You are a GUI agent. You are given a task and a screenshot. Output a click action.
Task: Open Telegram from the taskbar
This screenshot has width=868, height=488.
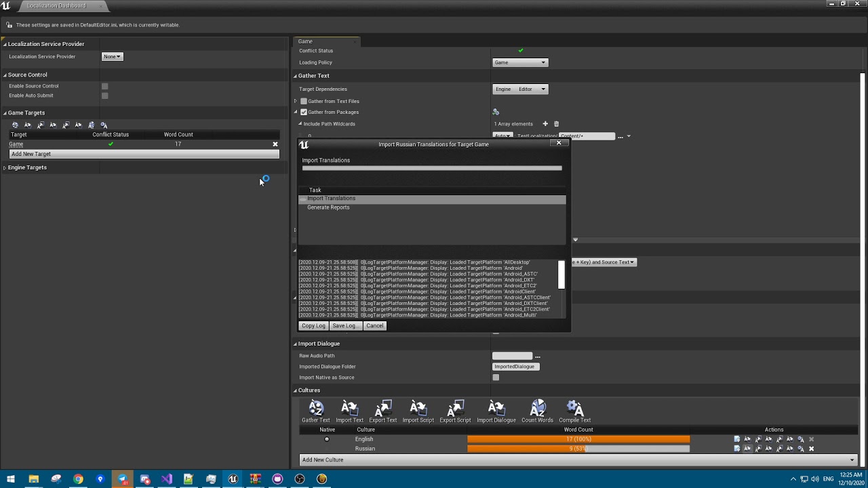pyautogui.click(x=123, y=479)
